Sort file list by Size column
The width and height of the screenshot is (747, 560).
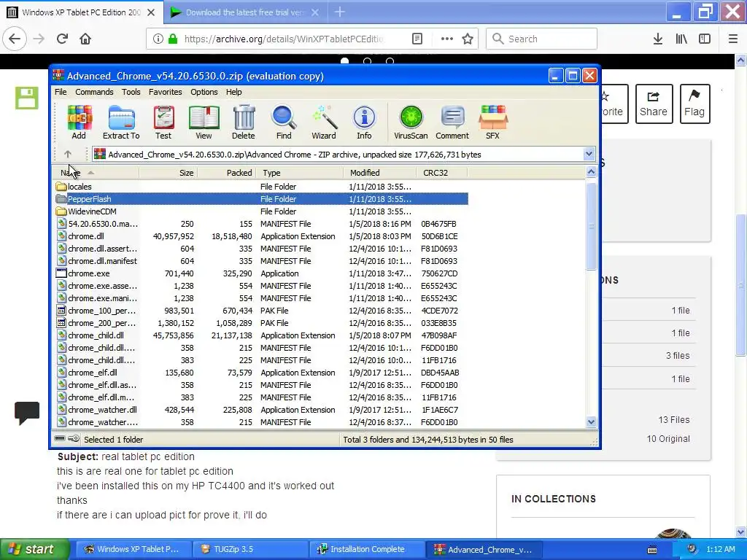(x=168, y=173)
